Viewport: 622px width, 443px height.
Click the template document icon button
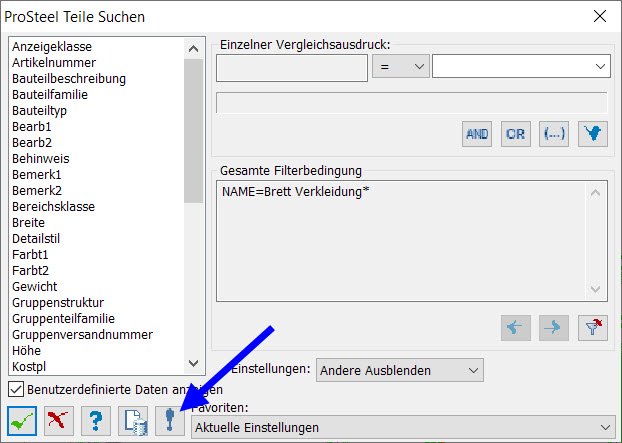[133, 420]
